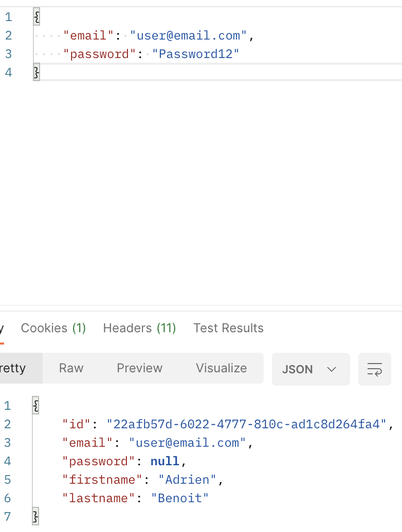Open the Headers (11) tab
This screenshot has width=402, height=532.
click(x=139, y=328)
